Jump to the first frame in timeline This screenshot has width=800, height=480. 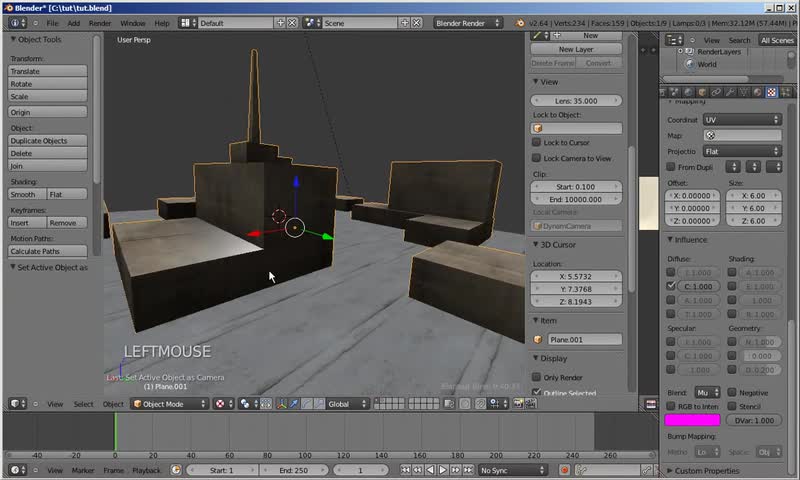(405, 470)
